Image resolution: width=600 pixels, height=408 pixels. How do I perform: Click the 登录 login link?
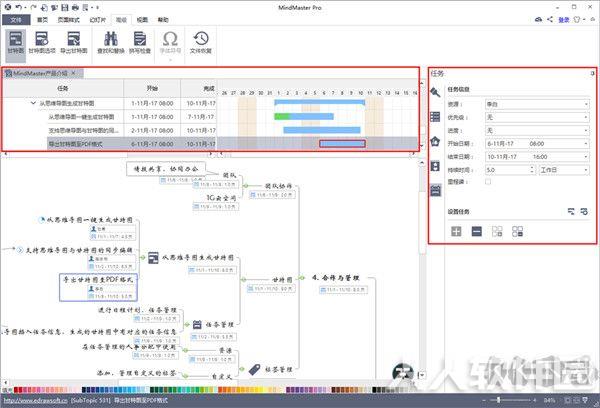pyautogui.click(x=564, y=20)
